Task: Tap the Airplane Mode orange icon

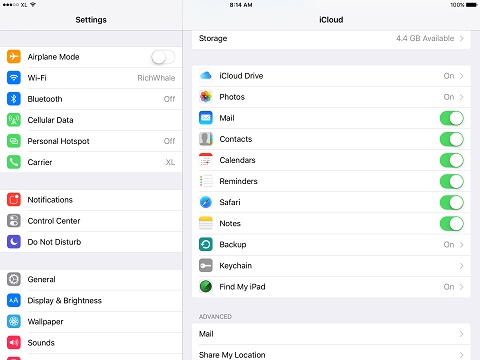Action: (14, 57)
